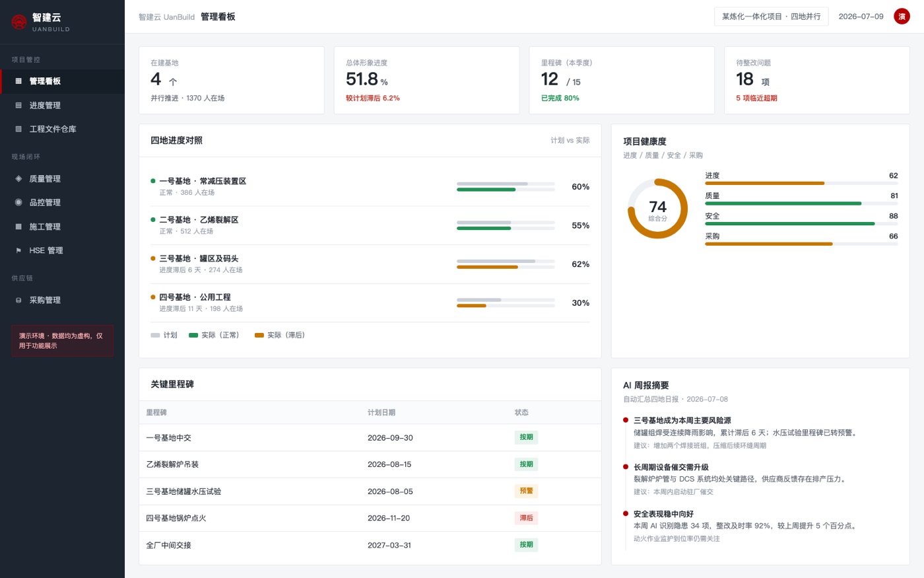Image resolution: width=924 pixels, height=578 pixels.
Task: Click 较计划滞后 6.2% text
Action: tap(373, 98)
